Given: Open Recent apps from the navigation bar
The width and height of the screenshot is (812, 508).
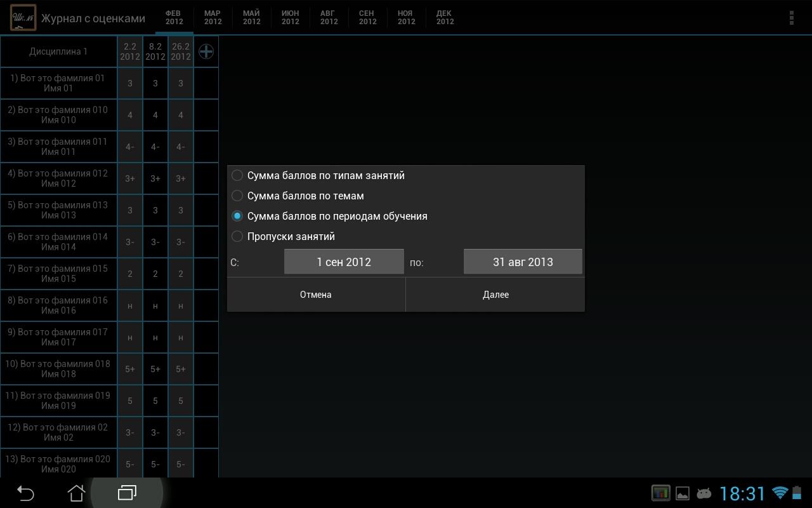Looking at the screenshot, I should click(126, 493).
